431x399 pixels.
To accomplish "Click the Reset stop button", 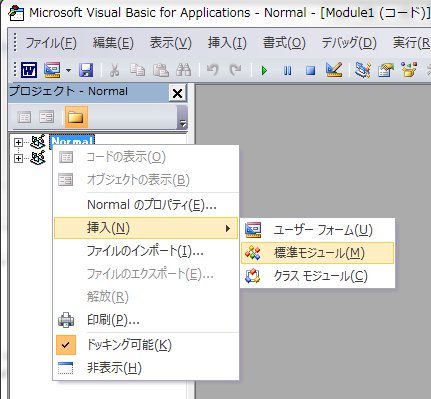I will pos(311,71).
